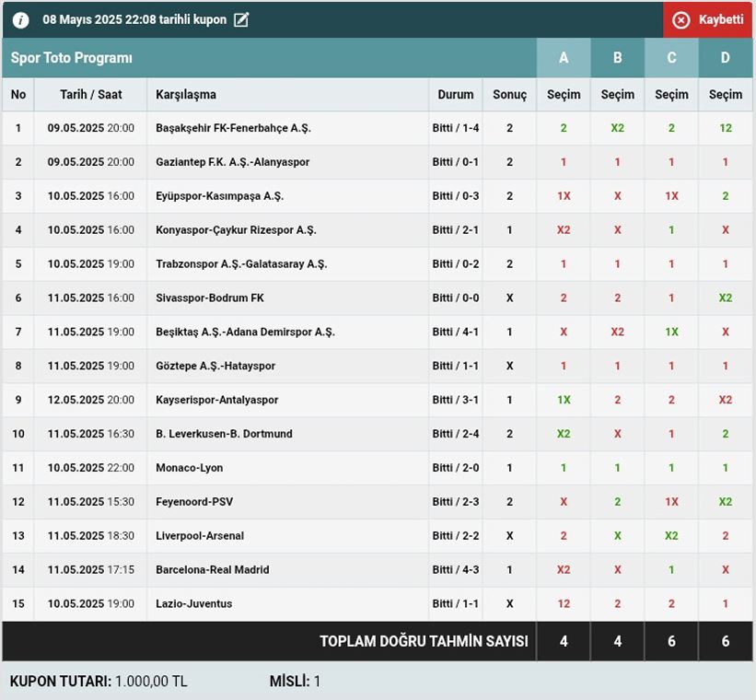Select column A tab header

564,58
